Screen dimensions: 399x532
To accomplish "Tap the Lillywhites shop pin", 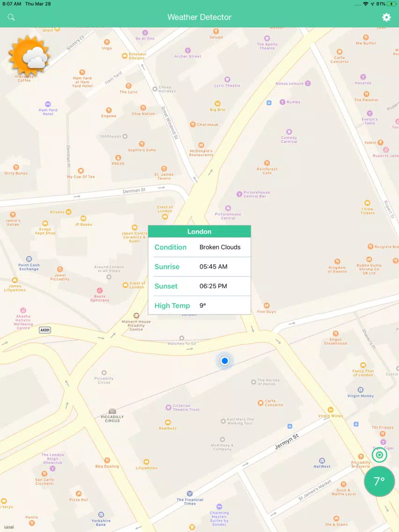I will point(147,462).
